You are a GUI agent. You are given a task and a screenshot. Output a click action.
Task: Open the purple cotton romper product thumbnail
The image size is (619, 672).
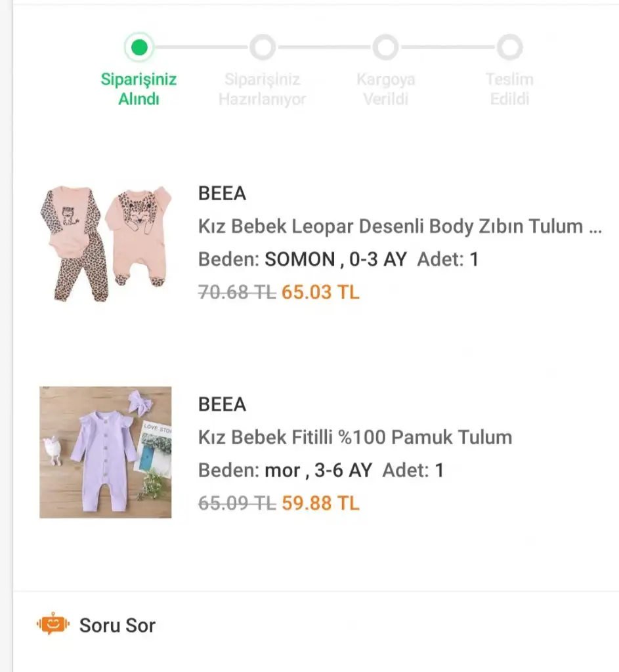point(105,452)
